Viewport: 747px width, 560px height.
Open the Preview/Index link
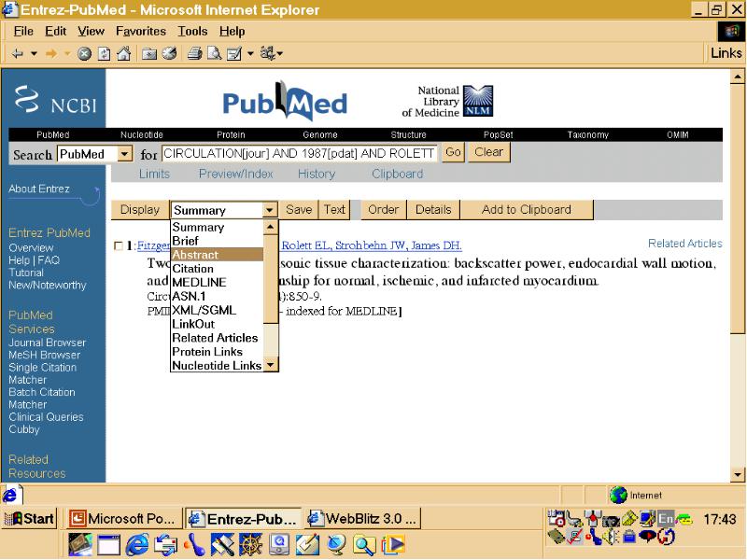click(236, 175)
